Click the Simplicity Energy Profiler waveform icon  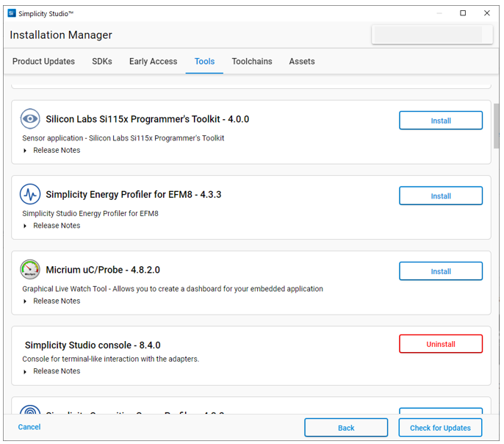pos(30,195)
